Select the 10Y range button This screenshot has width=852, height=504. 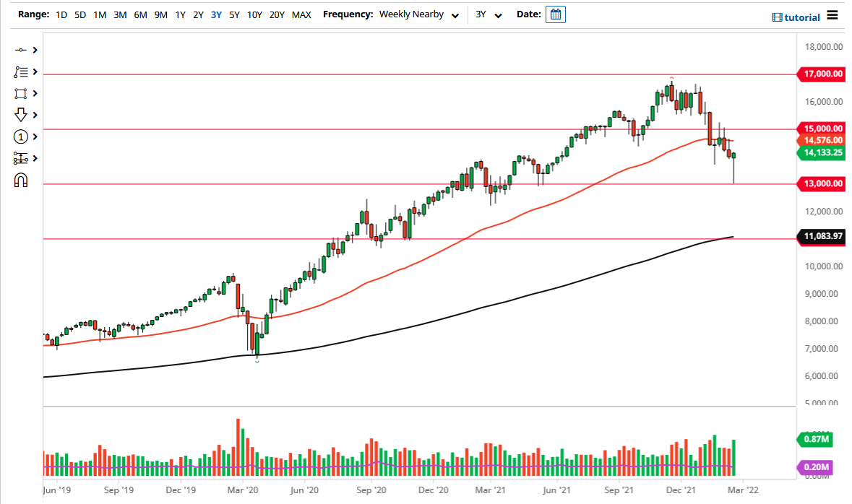[254, 14]
